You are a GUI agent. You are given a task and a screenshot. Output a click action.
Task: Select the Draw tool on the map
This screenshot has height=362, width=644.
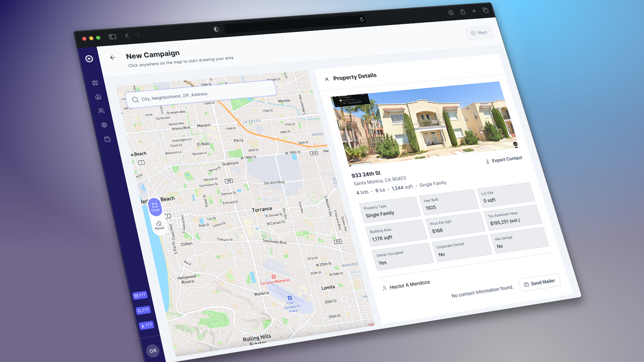click(x=155, y=207)
